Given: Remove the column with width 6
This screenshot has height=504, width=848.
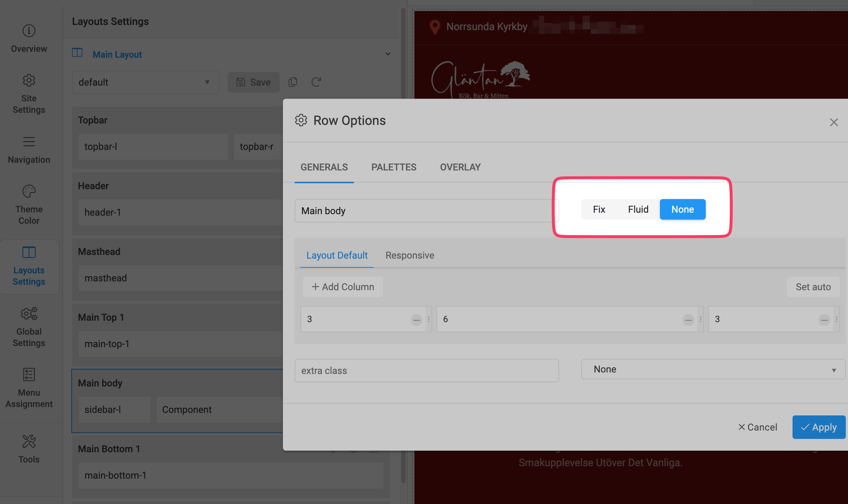Looking at the screenshot, I should (688, 320).
